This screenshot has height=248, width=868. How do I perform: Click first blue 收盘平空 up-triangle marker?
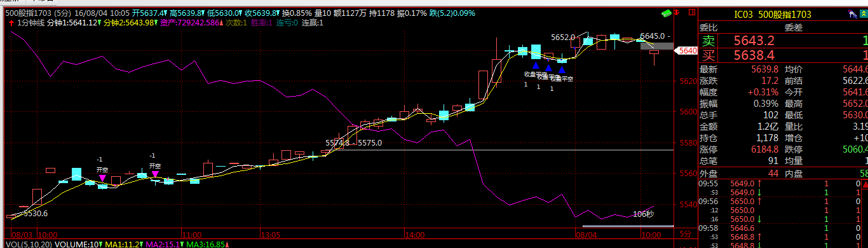click(x=536, y=65)
